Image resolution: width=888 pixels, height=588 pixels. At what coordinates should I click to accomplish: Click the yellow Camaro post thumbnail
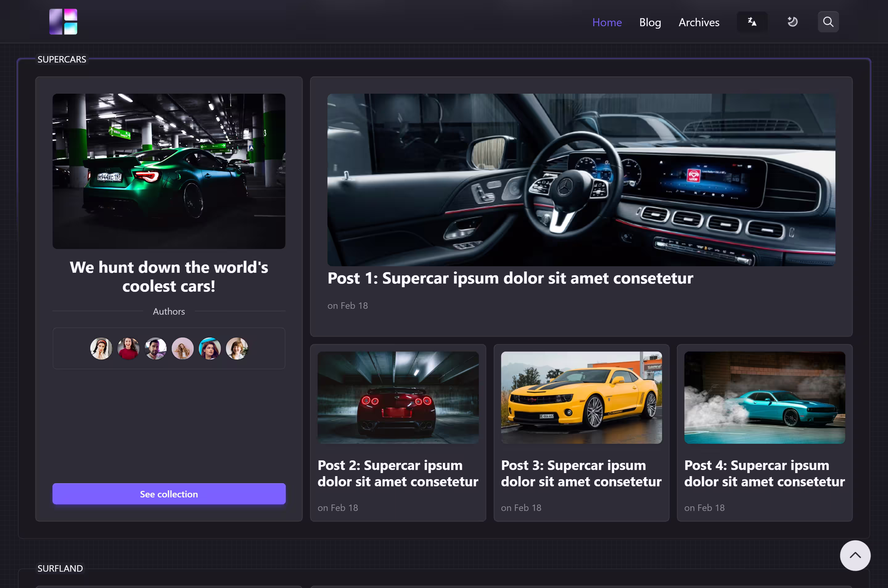tap(581, 398)
